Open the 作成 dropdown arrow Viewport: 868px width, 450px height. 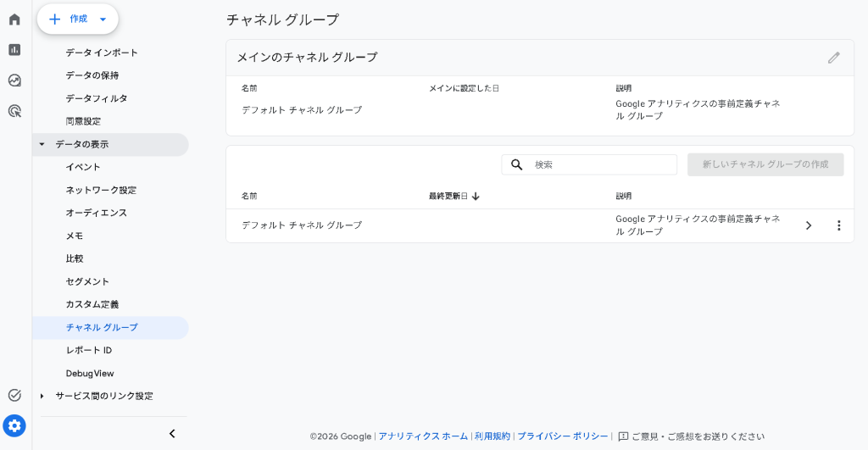[103, 19]
